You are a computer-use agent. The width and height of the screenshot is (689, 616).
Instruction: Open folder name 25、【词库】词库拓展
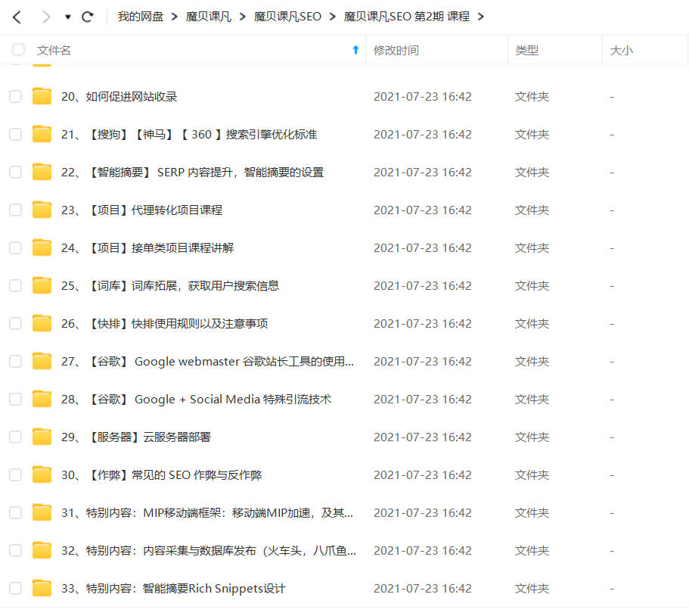click(x=170, y=285)
